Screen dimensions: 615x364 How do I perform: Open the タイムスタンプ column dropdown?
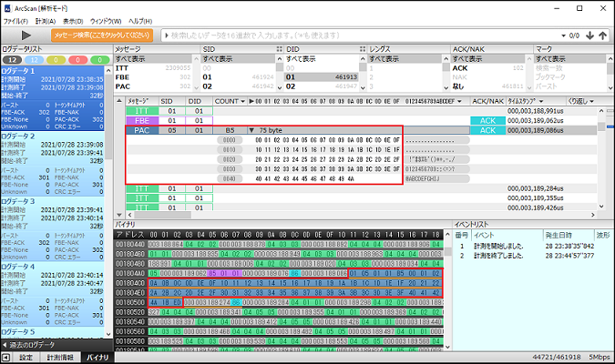(x=541, y=102)
